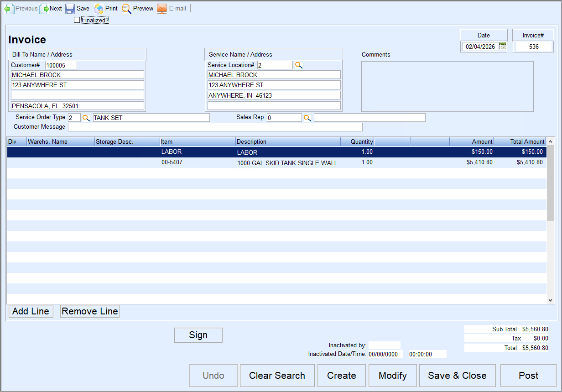Open the Preview magnifier icon
This screenshot has width=562, height=392.
(x=126, y=9)
